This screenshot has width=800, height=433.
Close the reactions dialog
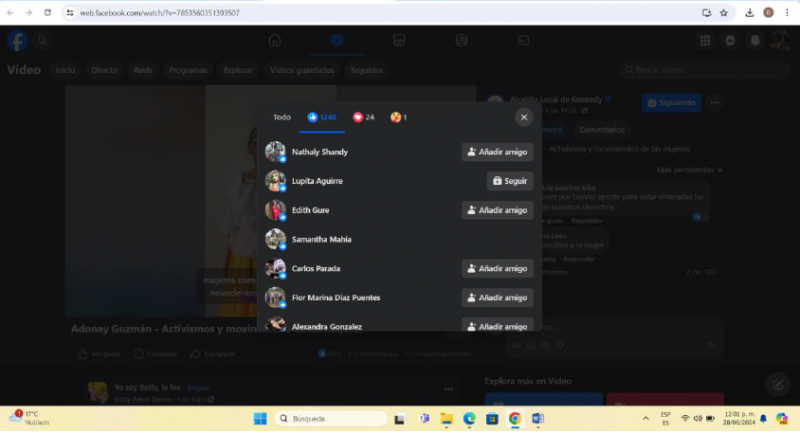click(x=523, y=117)
